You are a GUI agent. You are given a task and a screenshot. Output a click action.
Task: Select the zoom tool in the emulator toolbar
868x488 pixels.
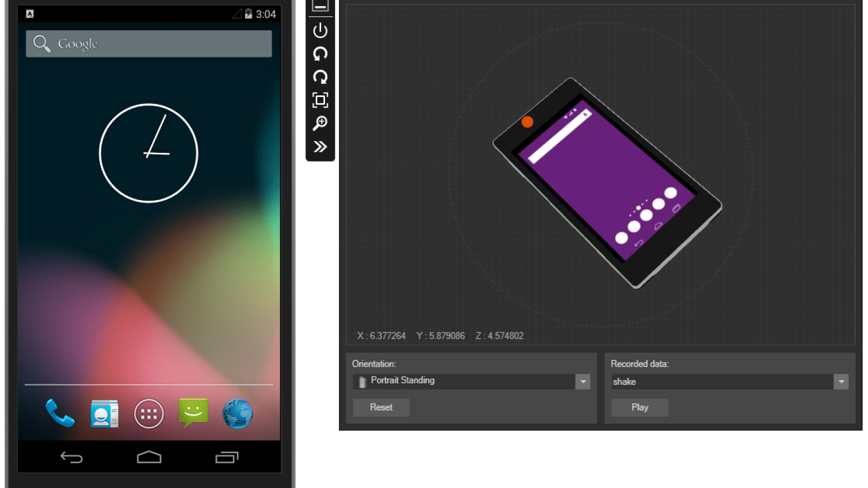click(x=320, y=123)
